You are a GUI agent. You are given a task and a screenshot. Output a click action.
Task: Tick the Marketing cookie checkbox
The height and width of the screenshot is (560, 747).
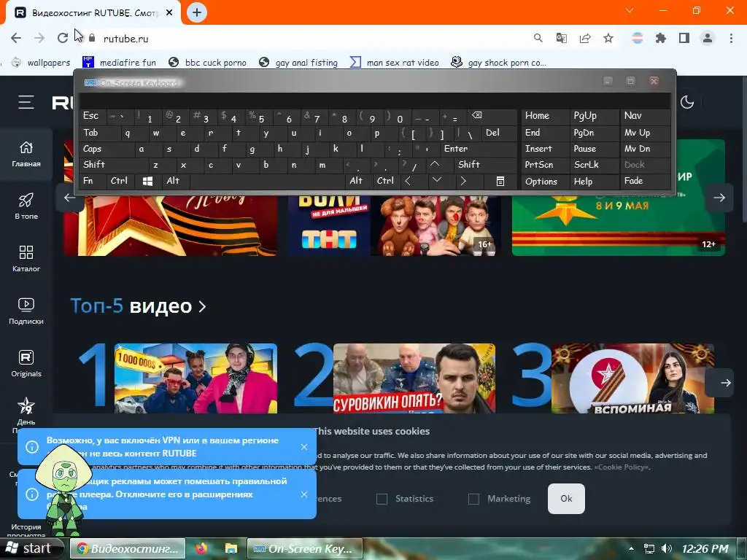click(x=473, y=499)
